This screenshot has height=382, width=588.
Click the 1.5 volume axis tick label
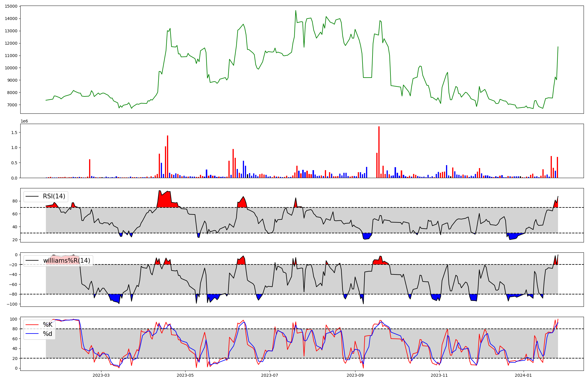pos(14,133)
